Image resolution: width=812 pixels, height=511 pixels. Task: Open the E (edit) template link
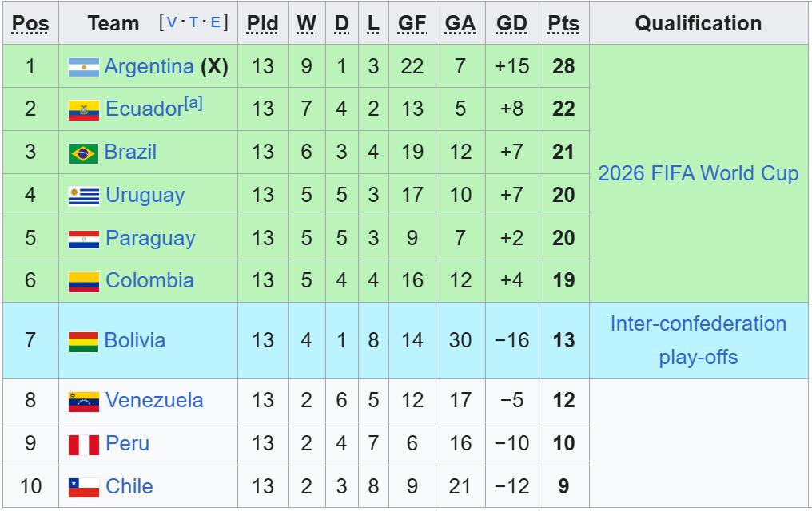pyautogui.click(x=215, y=22)
